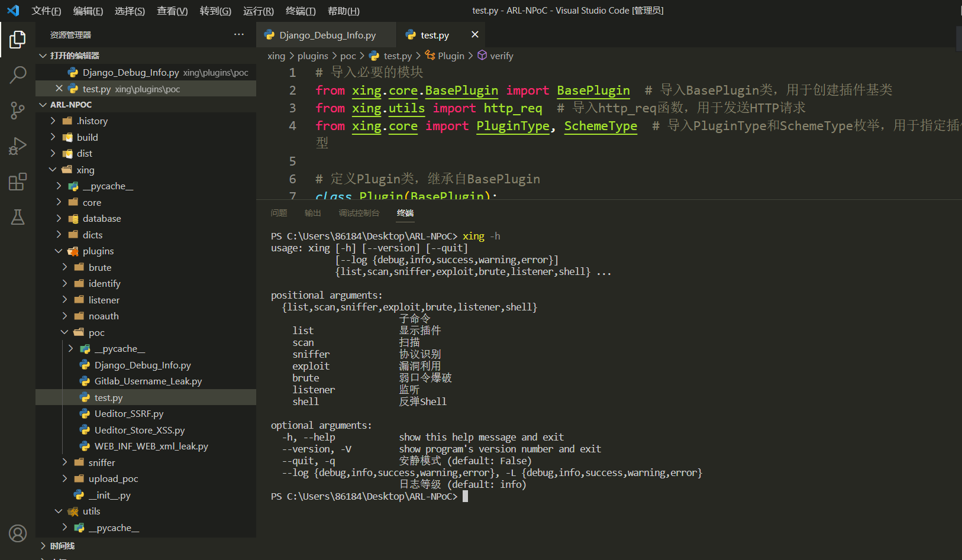Expand the listener folder

point(64,299)
